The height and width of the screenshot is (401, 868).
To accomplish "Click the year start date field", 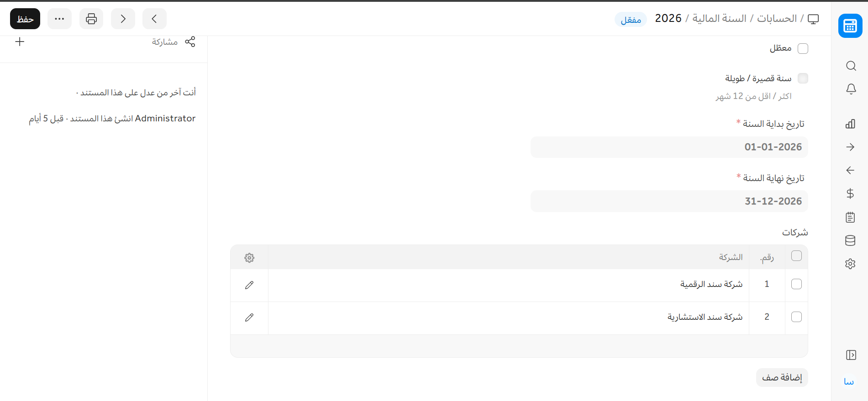I will point(669,147).
